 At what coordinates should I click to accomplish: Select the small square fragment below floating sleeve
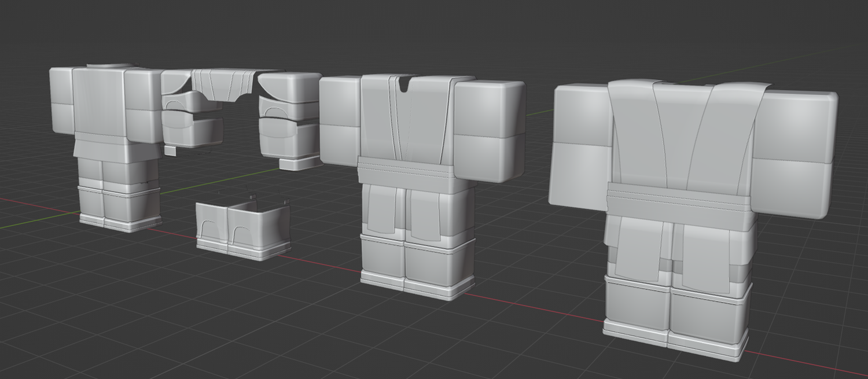(x=170, y=150)
